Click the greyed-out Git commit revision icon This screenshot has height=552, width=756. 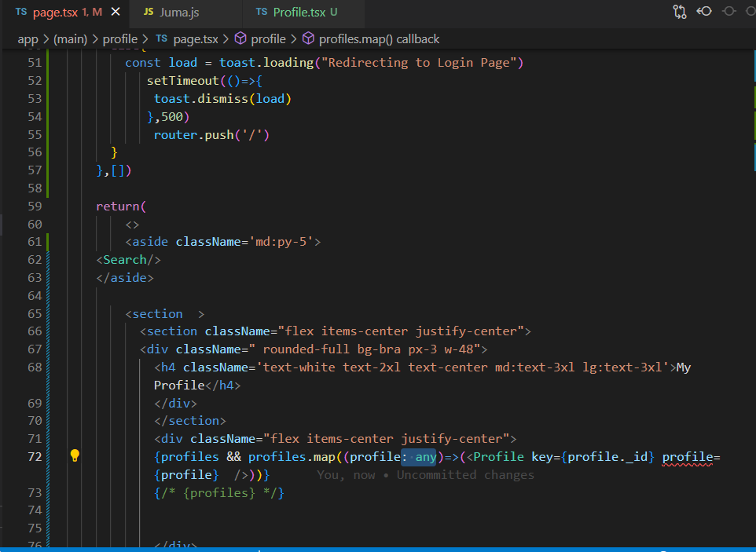(729, 11)
